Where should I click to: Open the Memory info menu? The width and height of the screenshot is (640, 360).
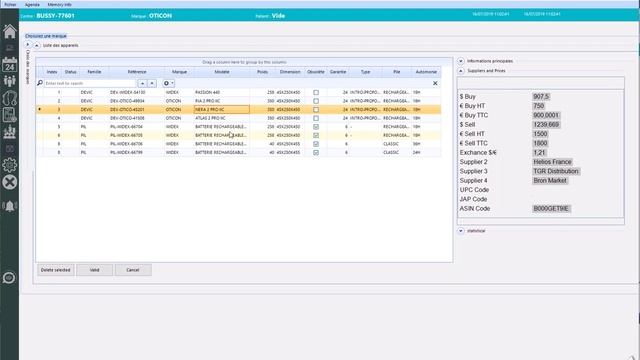coord(60,4)
